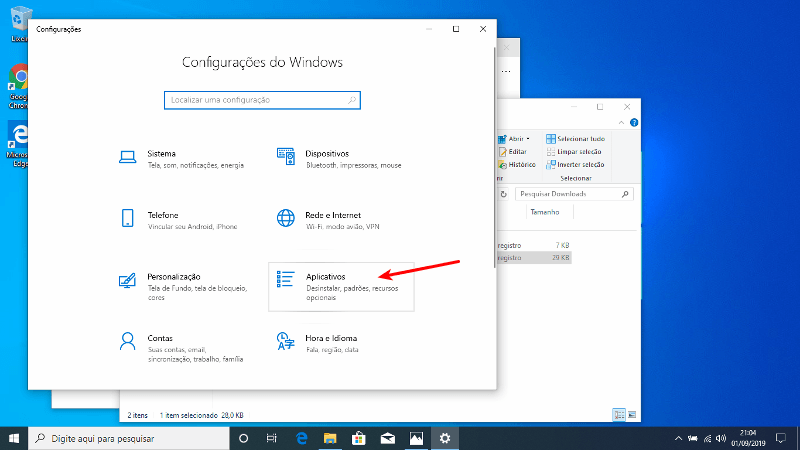
Task: Click the 'Localizar uma configuração' search field
Action: [262, 100]
